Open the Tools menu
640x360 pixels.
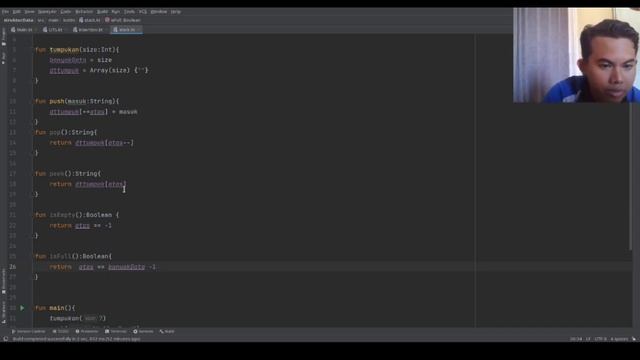(x=129, y=12)
